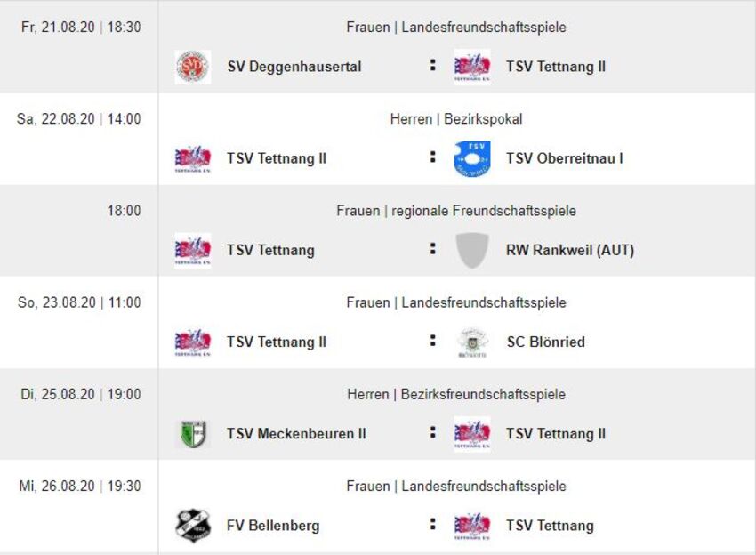Click Tettnang logo beside FV Bellenberg match
The width and height of the screenshot is (756, 555).
pyautogui.click(x=471, y=526)
